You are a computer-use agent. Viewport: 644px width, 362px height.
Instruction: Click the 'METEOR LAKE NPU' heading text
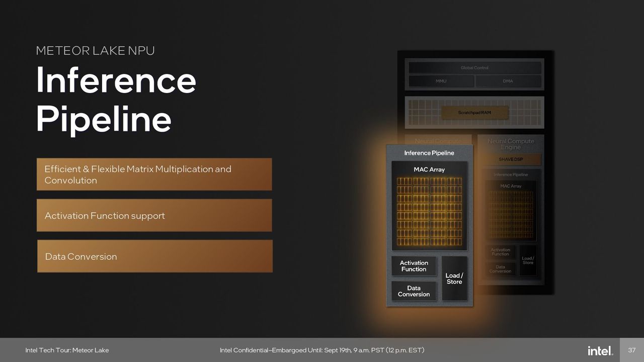95,50
